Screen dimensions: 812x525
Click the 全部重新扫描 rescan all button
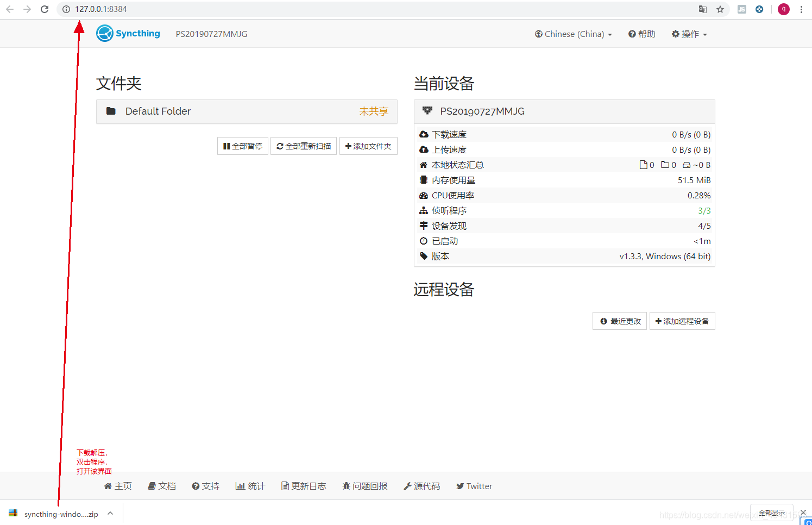pos(304,146)
